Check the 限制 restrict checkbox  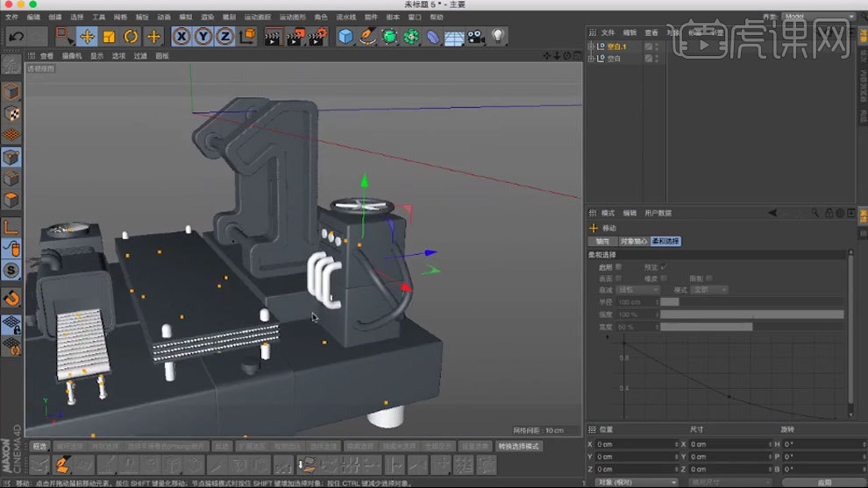[708, 278]
